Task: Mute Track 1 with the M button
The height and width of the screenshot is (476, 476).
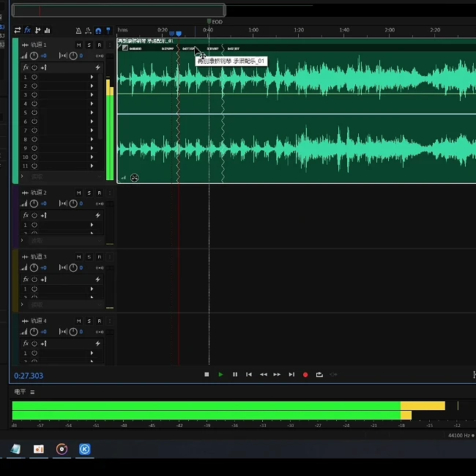Action: (x=79, y=45)
